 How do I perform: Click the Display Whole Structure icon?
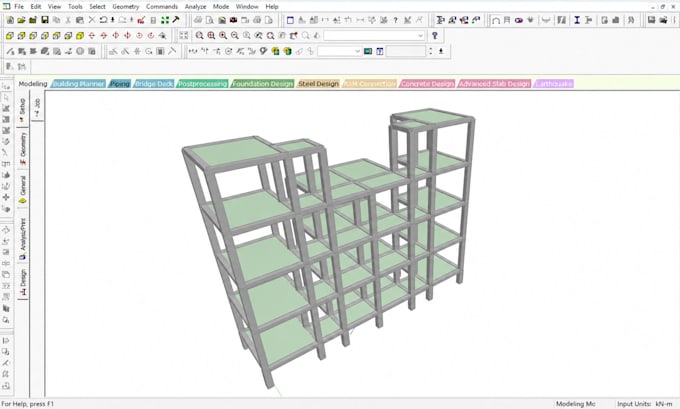coord(183,36)
